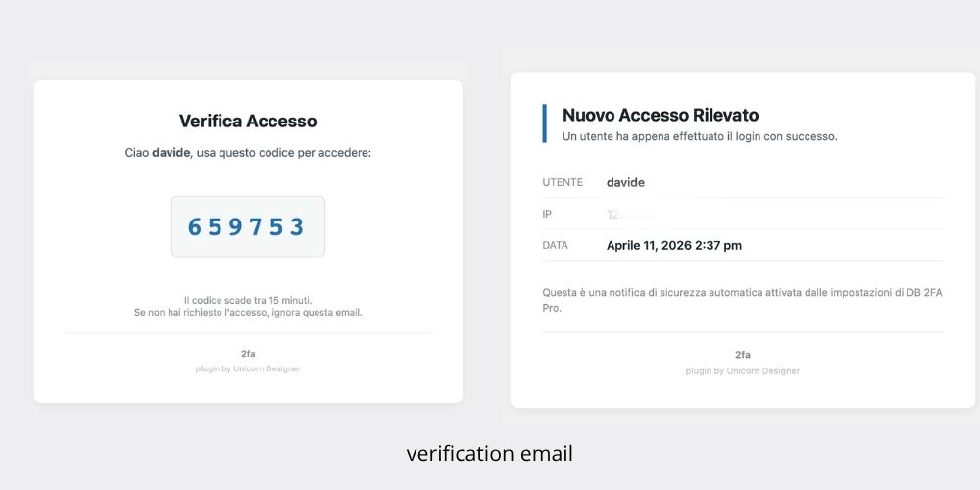The image size is (980, 490).
Task: Click the Nuovo Accesso Rilevato title
Action: coord(661,115)
